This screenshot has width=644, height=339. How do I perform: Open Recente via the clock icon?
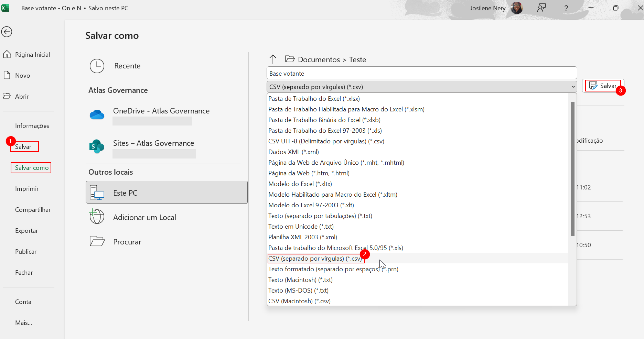[97, 66]
